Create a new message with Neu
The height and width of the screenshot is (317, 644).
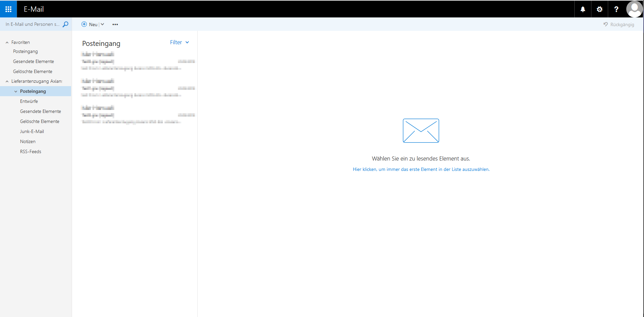coord(89,24)
